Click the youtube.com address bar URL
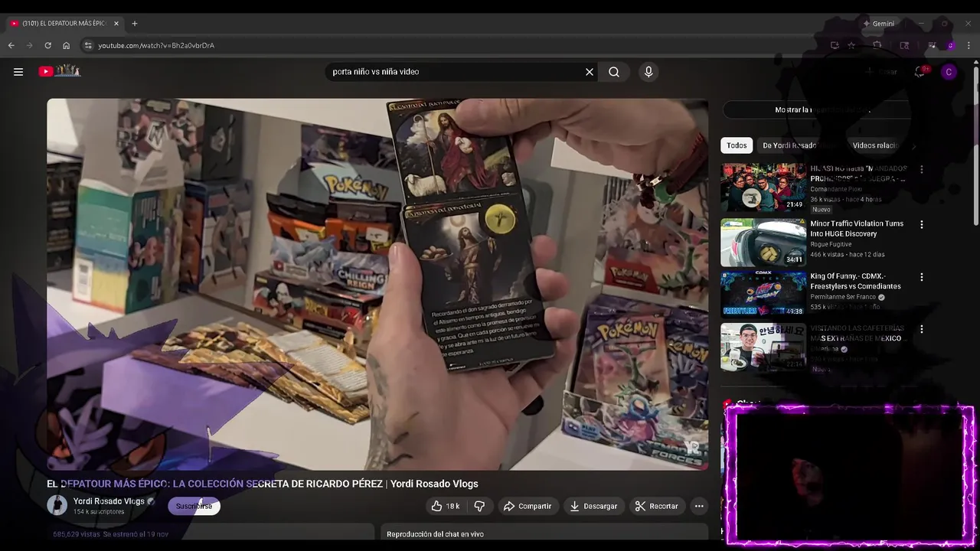Viewport: 980px width, 551px height. (156, 46)
